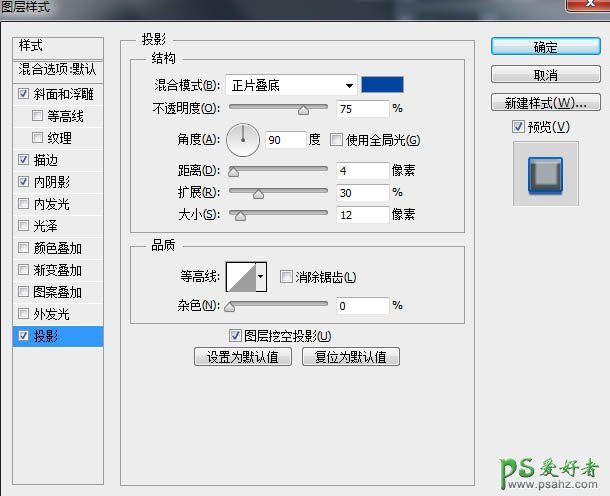Open the blend mode dropdown 正片叠底

click(x=291, y=85)
